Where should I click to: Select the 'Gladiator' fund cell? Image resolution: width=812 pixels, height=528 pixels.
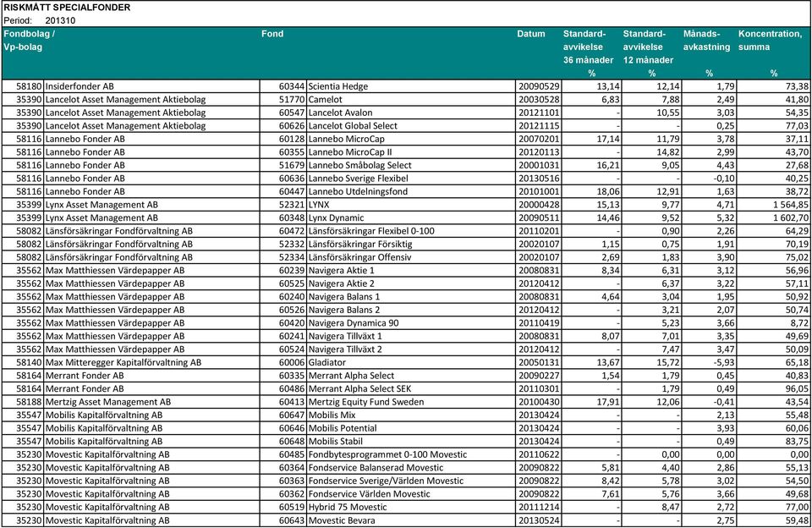[x=411, y=363]
